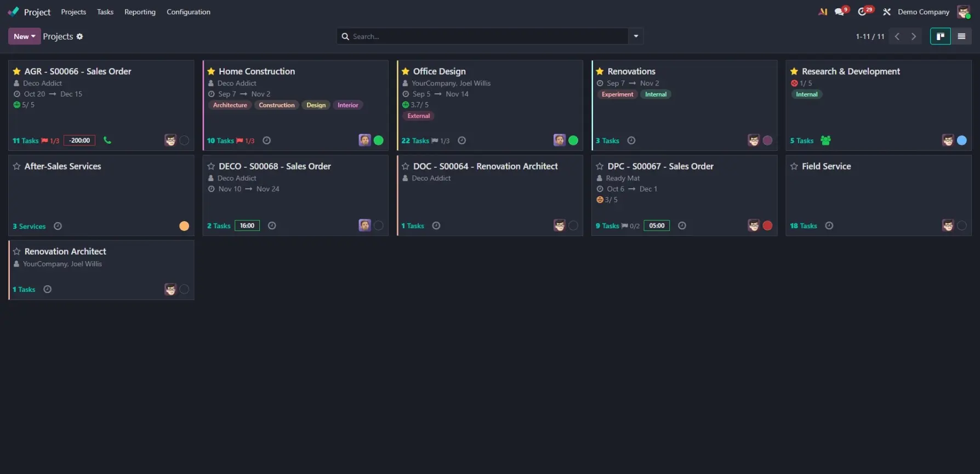The width and height of the screenshot is (980, 474).
Task: Click orange status circle on After-Sales Services
Action: pos(184,226)
